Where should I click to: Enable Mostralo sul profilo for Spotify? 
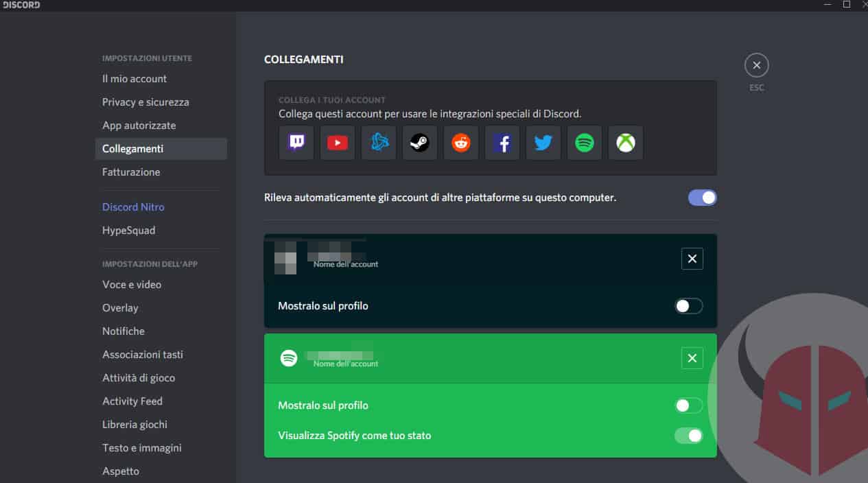[x=689, y=405]
